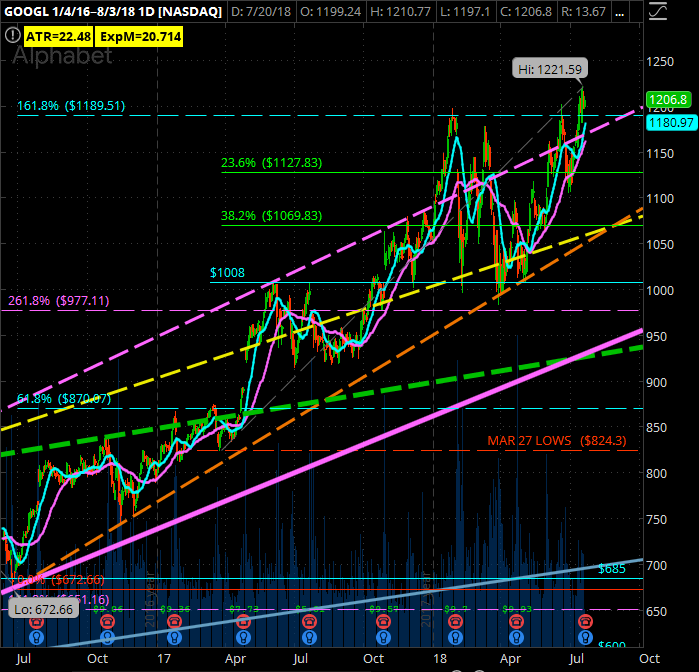Image resolution: width=699 pixels, height=672 pixels.
Task: Select the 750 price axis label
Action: (x=657, y=519)
